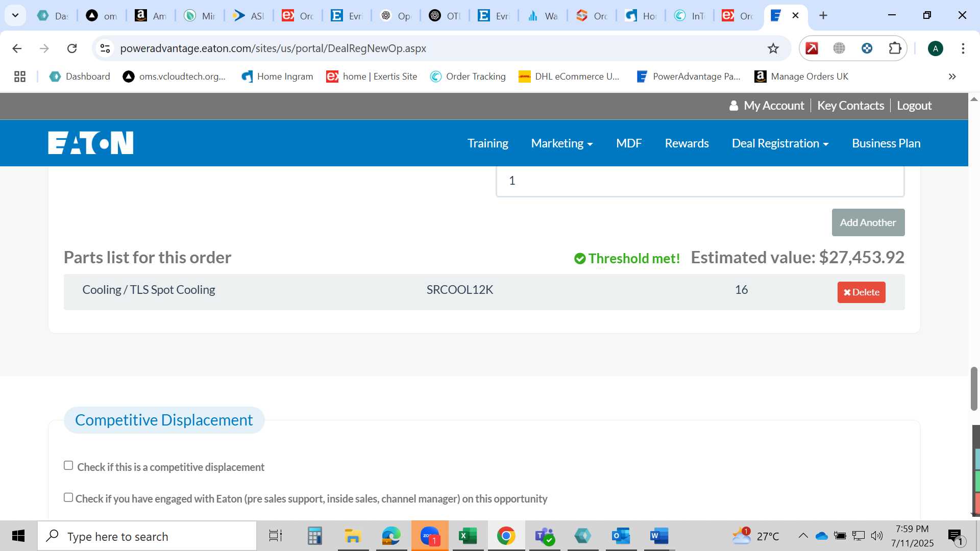This screenshot has width=980, height=551.
Task: Open the Chrome profile avatar A
Action: coord(935,48)
